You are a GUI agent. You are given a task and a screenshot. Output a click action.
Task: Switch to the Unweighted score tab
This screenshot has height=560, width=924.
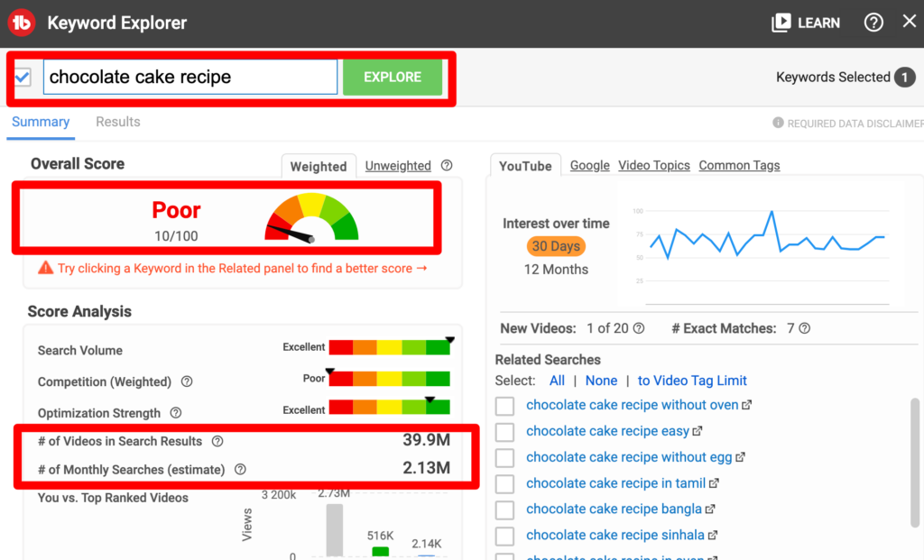[x=398, y=166]
